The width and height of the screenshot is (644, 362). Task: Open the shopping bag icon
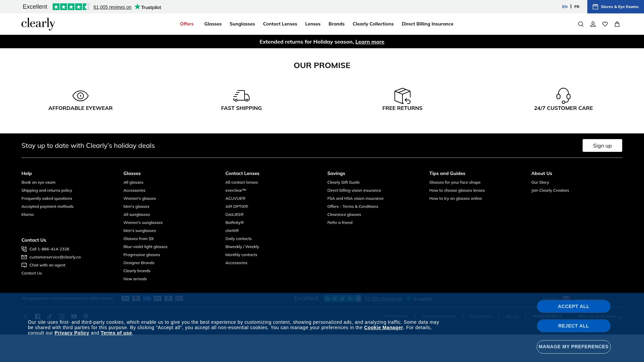(617, 24)
